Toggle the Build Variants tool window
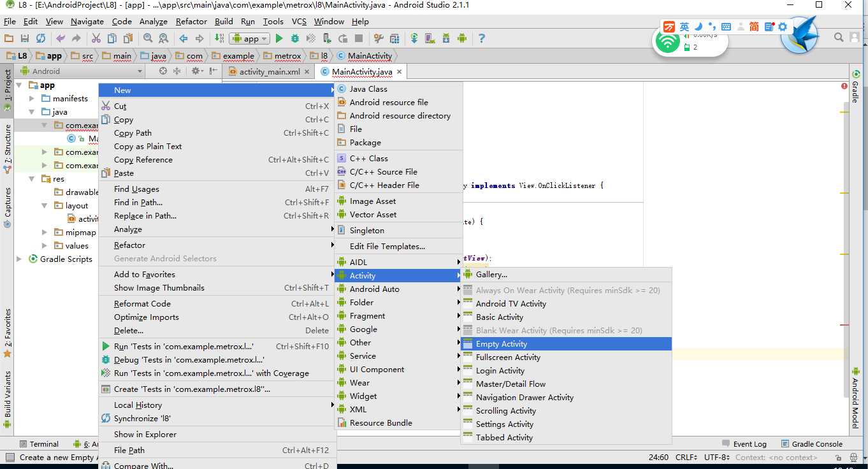This screenshot has width=868, height=469. [x=7, y=399]
